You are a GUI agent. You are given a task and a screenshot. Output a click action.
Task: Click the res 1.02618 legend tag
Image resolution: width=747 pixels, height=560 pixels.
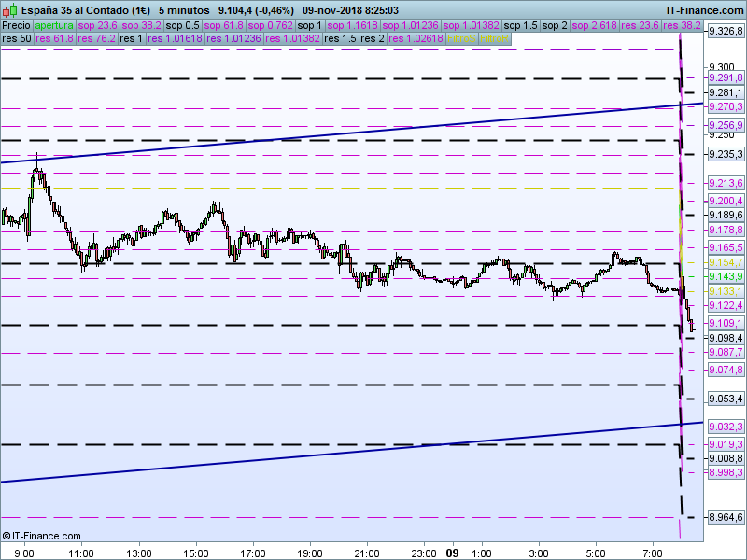[x=416, y=38]
